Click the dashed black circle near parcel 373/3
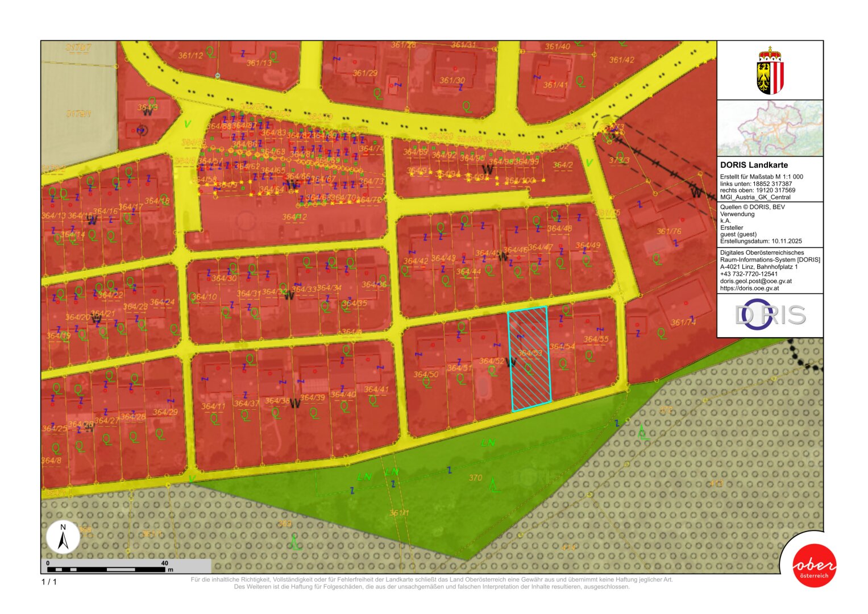The height and width of the screenshot is (614, 868). tap(607, 128)
